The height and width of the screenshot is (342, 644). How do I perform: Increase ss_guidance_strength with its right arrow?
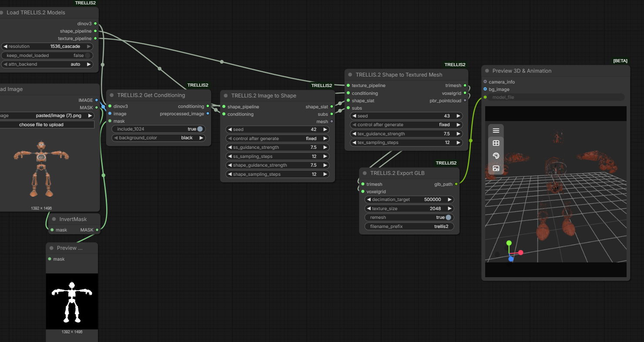point(325,148)
